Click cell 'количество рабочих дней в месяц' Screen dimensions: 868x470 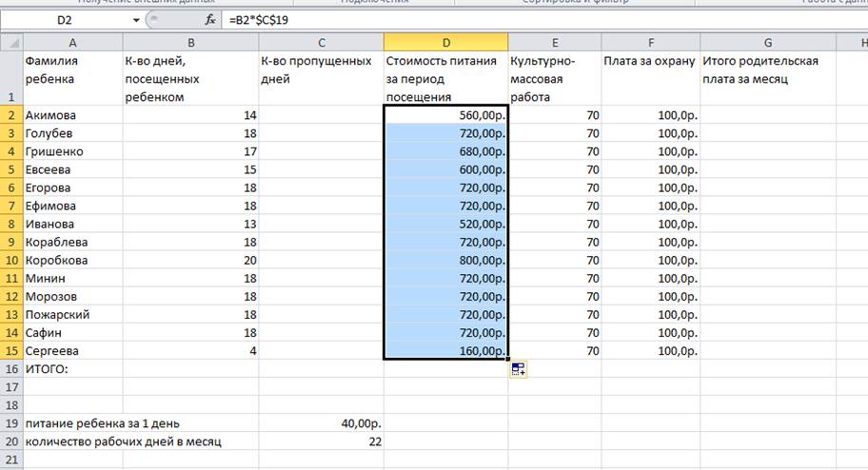tap(123, 441)
